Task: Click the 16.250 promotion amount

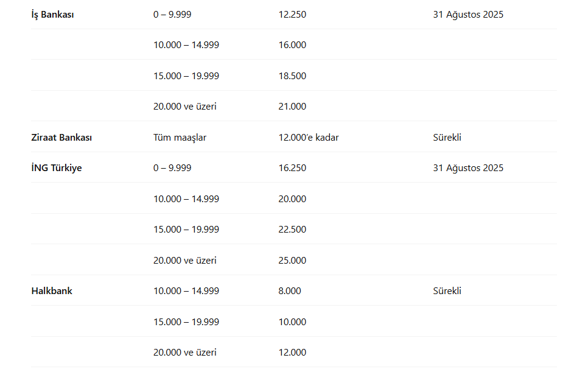Action: (292, 168)
